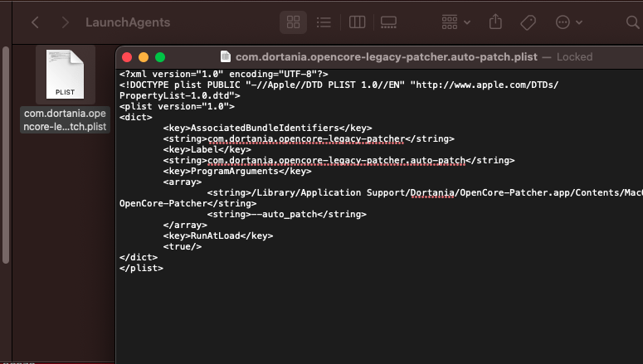Click the LaunchAgents folder title

[128, 22]
